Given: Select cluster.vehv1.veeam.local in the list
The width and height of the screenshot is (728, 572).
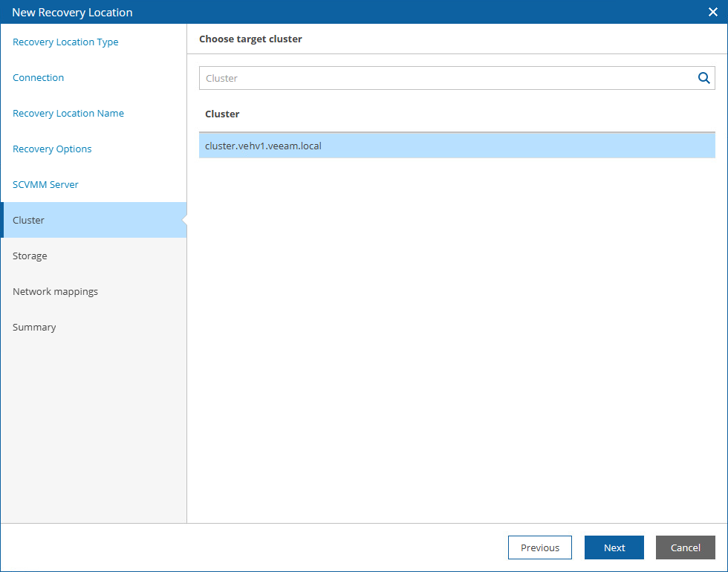Looking at the screenshot, I should [264, 146].
